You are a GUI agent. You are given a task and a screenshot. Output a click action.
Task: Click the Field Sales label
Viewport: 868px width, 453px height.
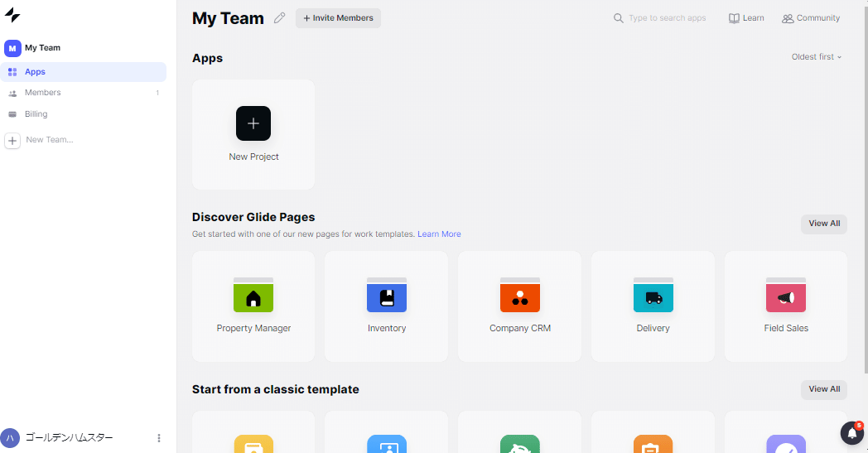tap(786, 329)
